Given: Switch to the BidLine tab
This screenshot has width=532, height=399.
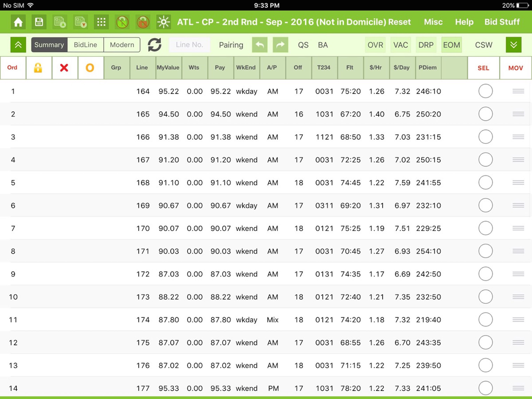Looking at the screenshot, I should [x=85, y=45].
